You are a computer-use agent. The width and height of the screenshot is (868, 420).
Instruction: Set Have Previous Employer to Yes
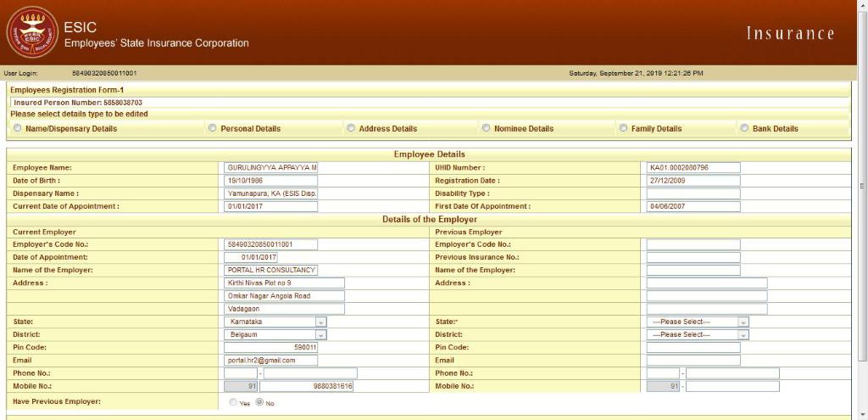point(233,402)
